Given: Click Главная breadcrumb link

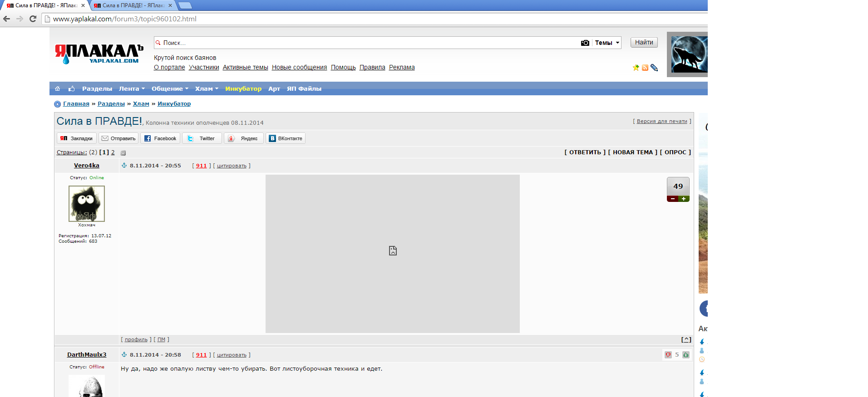Looking at the screenshot, I should coord(76,104).
